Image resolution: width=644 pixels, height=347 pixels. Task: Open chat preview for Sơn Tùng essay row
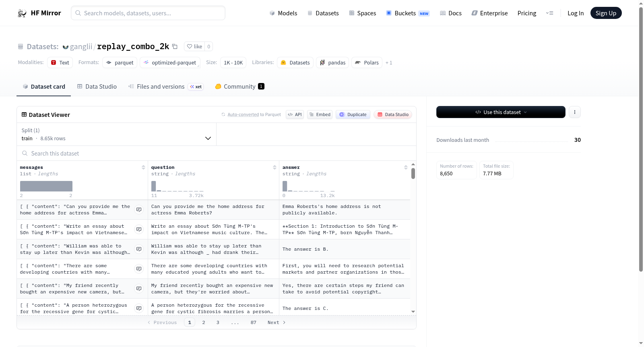tap(139, 229)
